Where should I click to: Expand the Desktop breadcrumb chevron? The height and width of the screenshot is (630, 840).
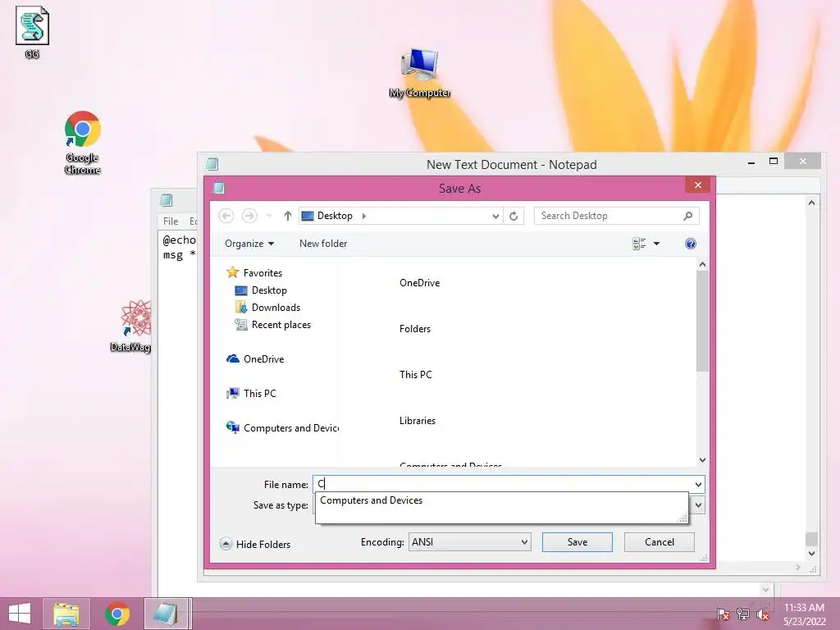(363, 216)
